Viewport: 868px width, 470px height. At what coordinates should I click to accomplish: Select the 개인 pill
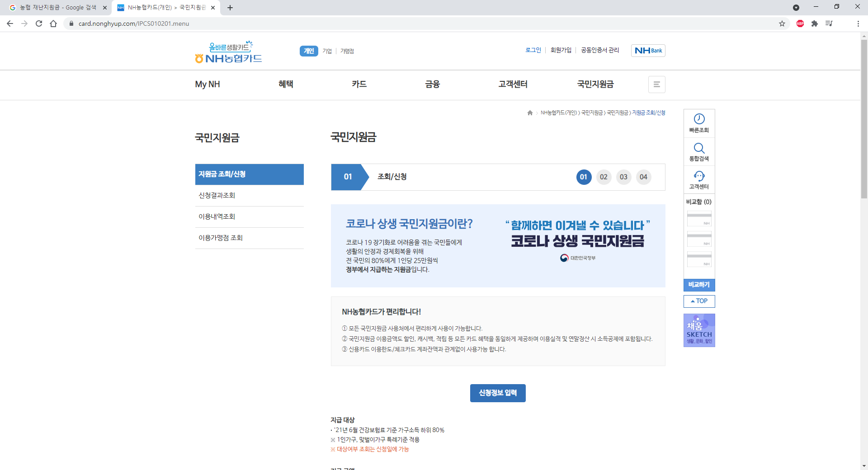(x=309, y=51)
